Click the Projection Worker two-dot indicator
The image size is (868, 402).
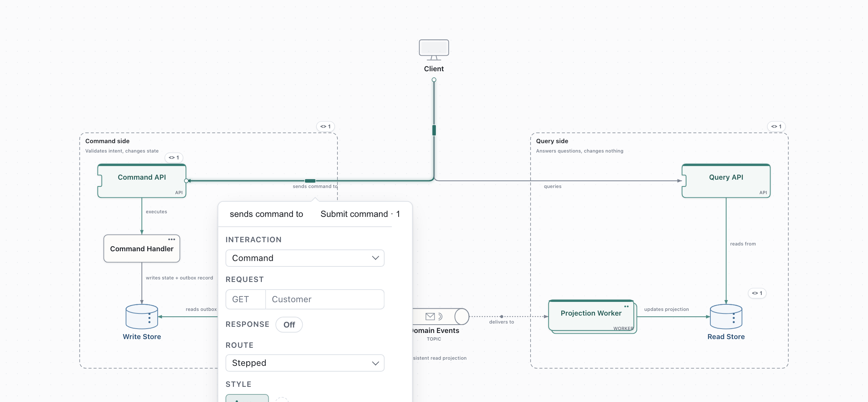pos(626,306)
